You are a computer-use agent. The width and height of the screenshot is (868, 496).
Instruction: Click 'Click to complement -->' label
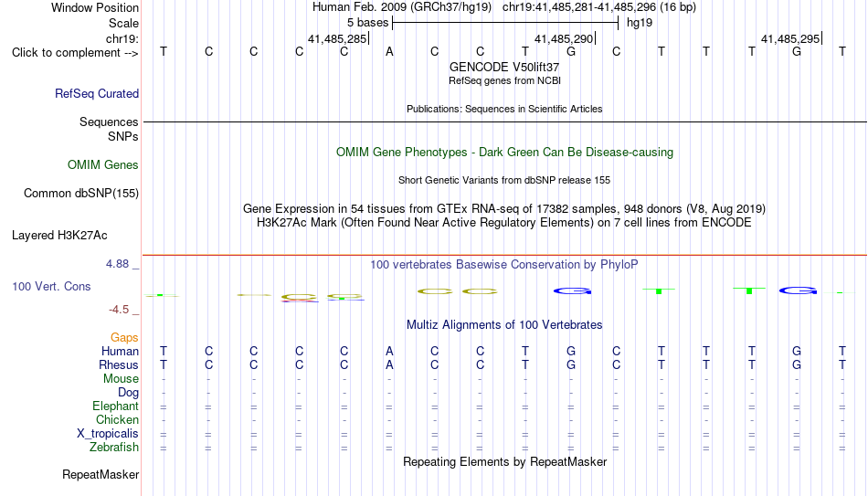75,53
